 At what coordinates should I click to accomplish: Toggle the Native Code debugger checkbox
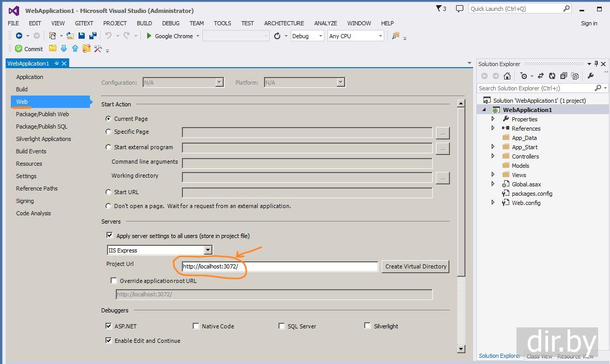click(x=196, y=326)
